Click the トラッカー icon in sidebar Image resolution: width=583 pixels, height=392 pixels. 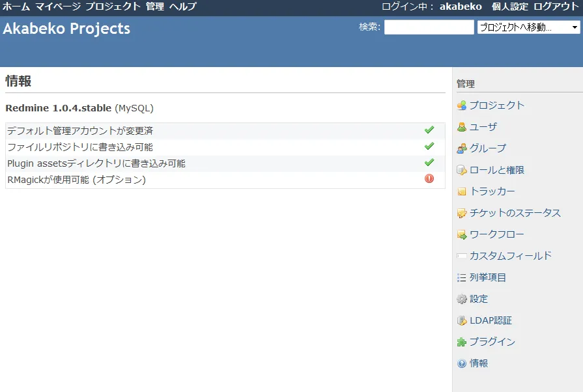pyautogui.click(x=462, y=191)
